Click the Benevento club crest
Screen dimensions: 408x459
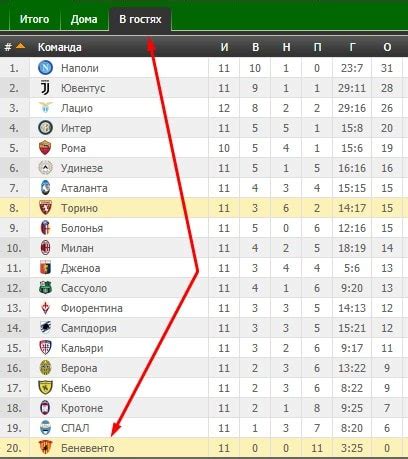click(x=45, y=448)
